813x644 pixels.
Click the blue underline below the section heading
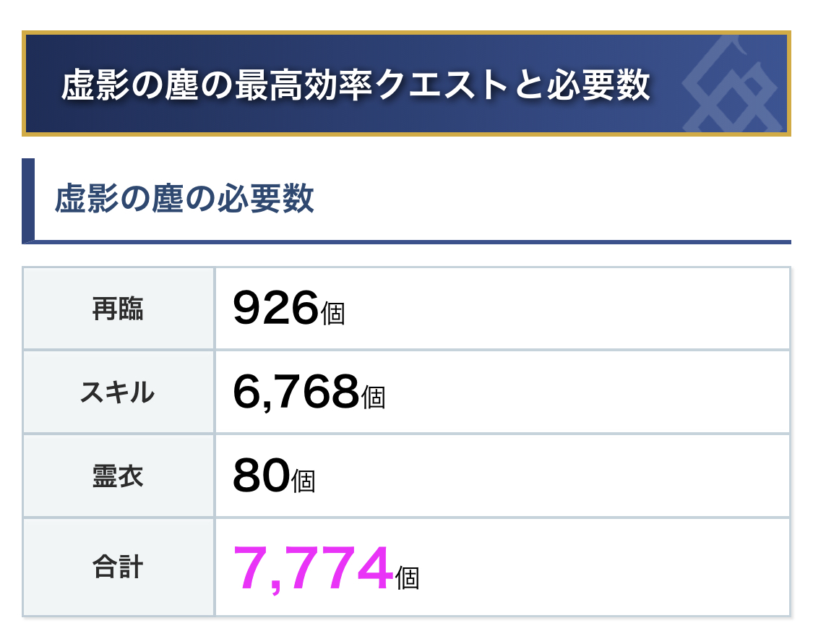[x=412, y=241]
